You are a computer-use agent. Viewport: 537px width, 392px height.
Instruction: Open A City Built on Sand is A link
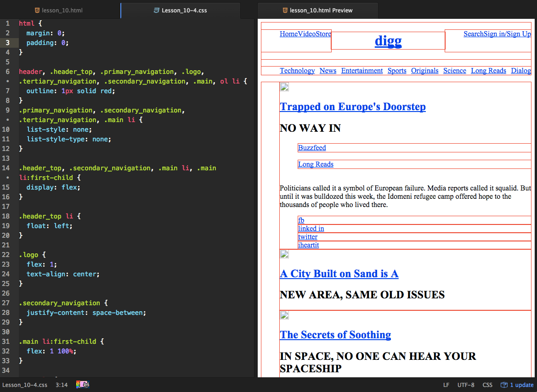coord(339,274)
